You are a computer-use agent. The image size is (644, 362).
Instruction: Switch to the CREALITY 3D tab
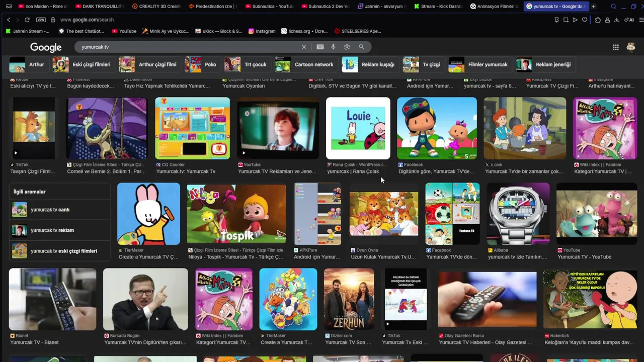click(155, 7)
